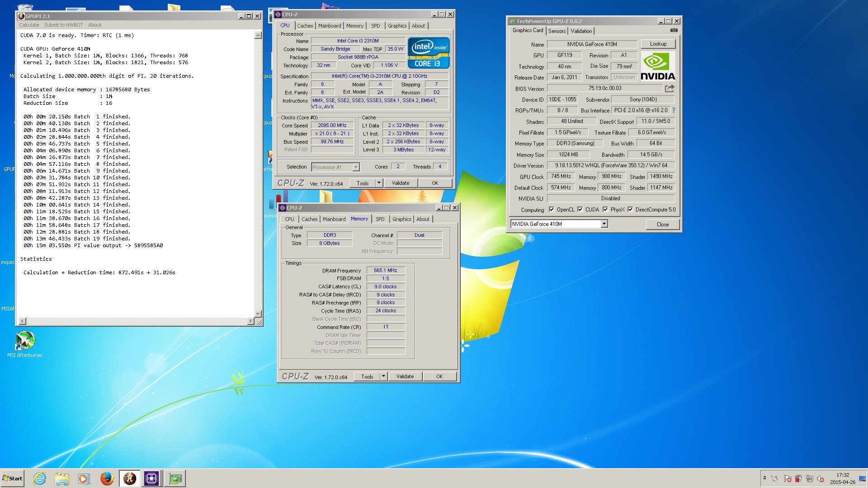Screen dimensions: 868x488
Task: Toggle the CUDA checkbox in GPU-Z
Action: [580, 210]
